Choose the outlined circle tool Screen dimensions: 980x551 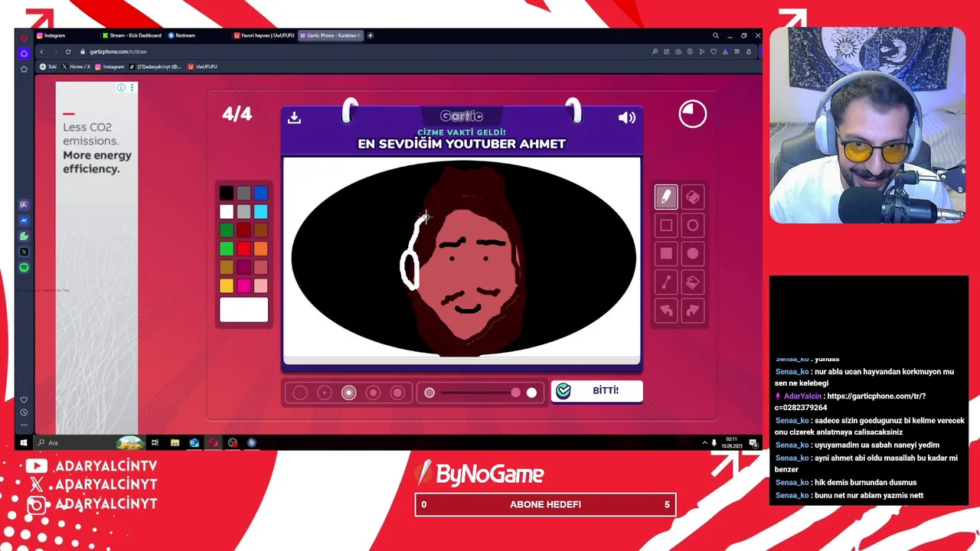[x=693, y=225]
